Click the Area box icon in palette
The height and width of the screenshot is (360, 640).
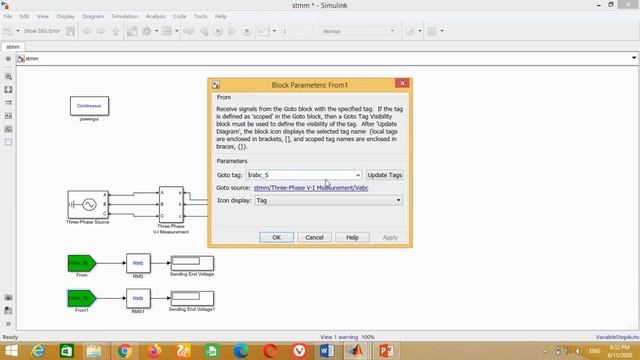pos(8,142)
